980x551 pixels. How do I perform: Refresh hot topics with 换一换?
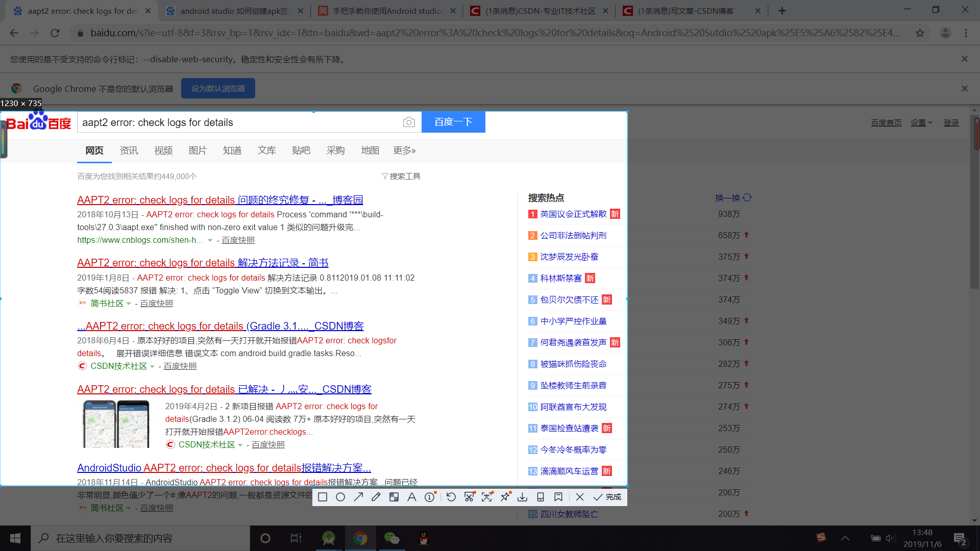(733, 198)
